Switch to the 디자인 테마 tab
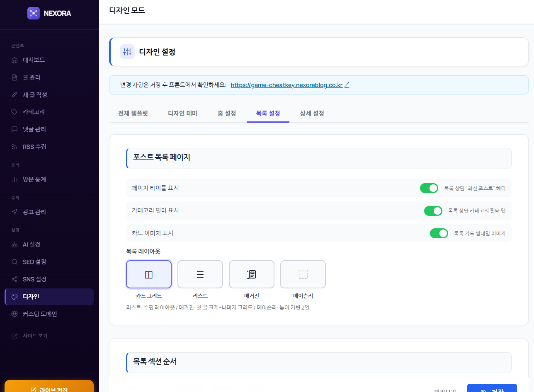 coord(182,113)
